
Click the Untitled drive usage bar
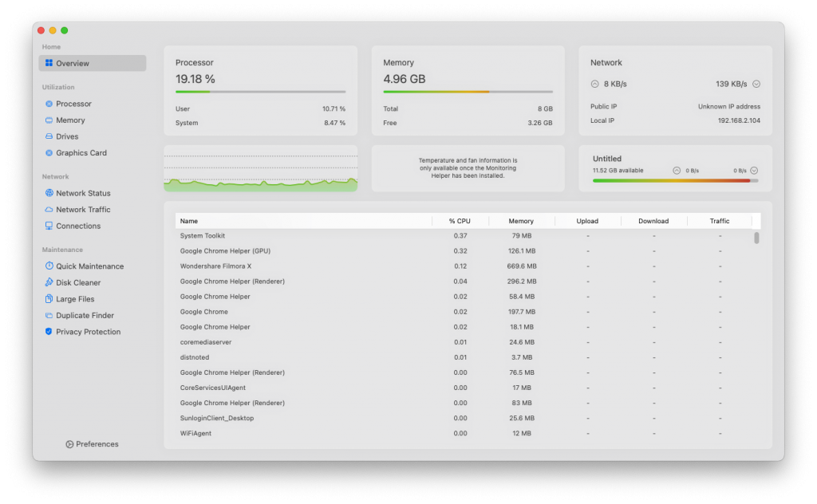click(x=675, y=181)
